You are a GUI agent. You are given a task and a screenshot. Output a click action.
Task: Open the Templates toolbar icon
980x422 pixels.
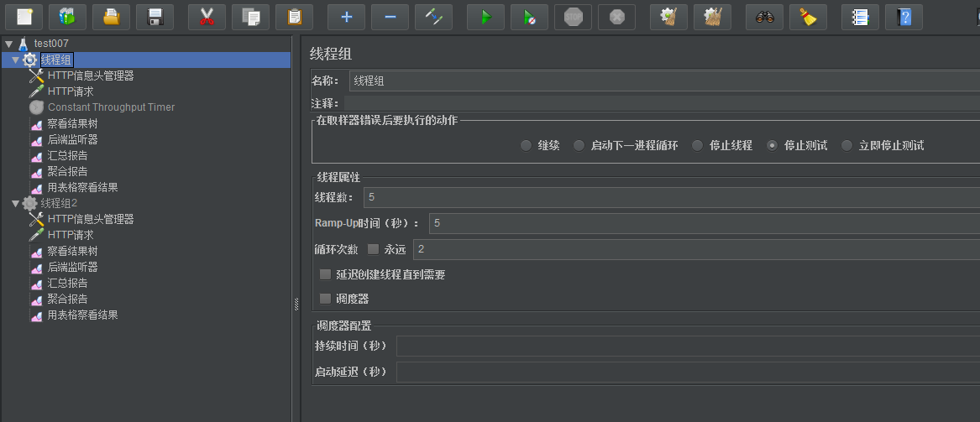click(67, 17)
